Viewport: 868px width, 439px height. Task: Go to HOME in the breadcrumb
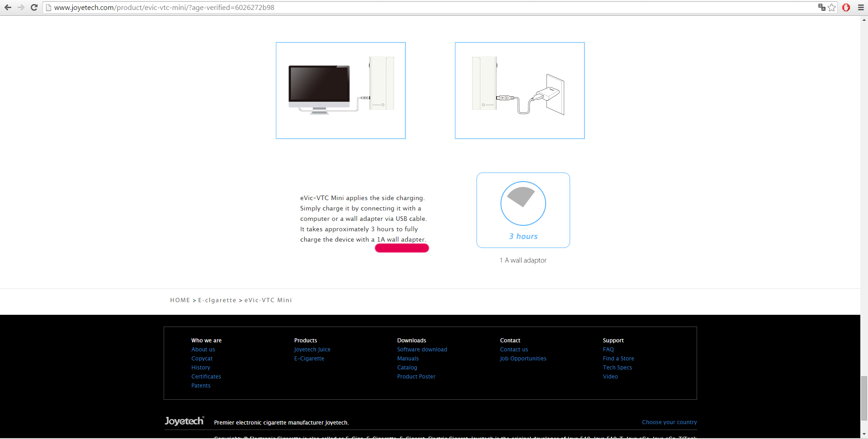[x=180, y=300]
